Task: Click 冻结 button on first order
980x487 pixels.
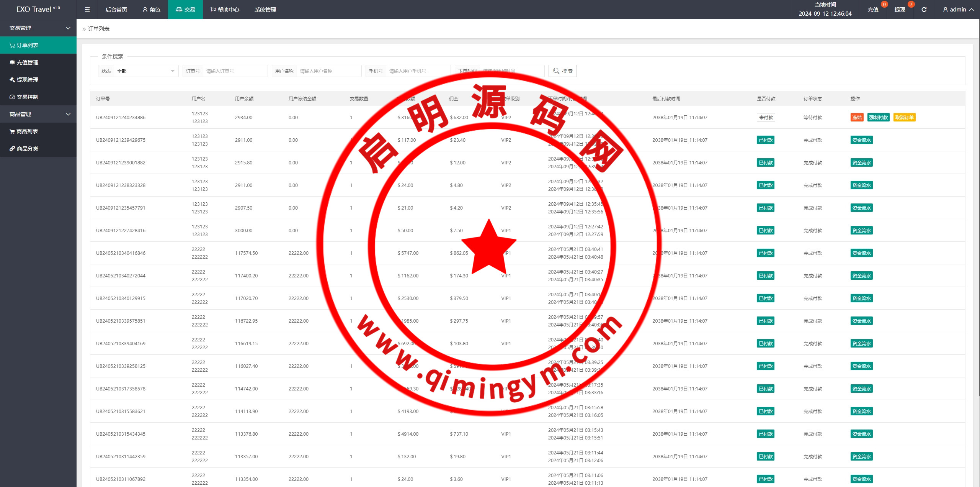Action: coord(857,118)
